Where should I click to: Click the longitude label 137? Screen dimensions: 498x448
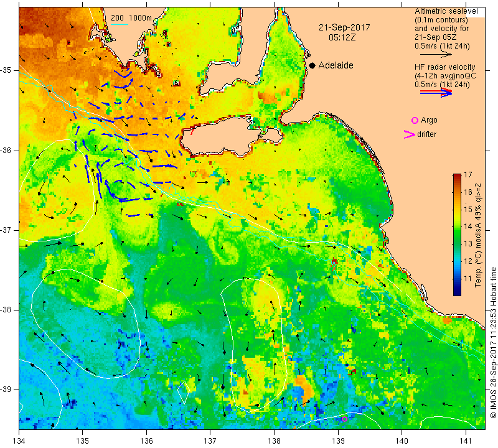[210, 441]
